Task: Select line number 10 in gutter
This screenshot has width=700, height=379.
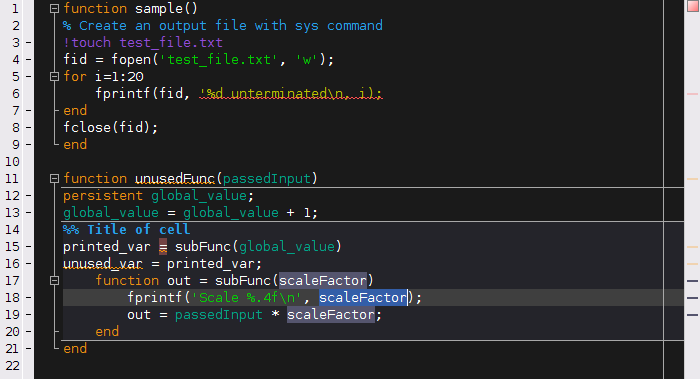Action: click(x=12, y=162)
